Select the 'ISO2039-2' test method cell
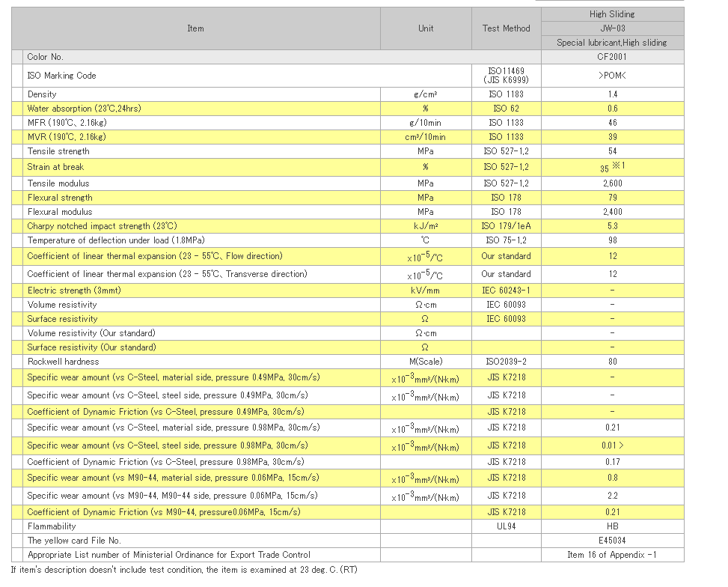Screen dimensions: 728x587 click(506, 362)
